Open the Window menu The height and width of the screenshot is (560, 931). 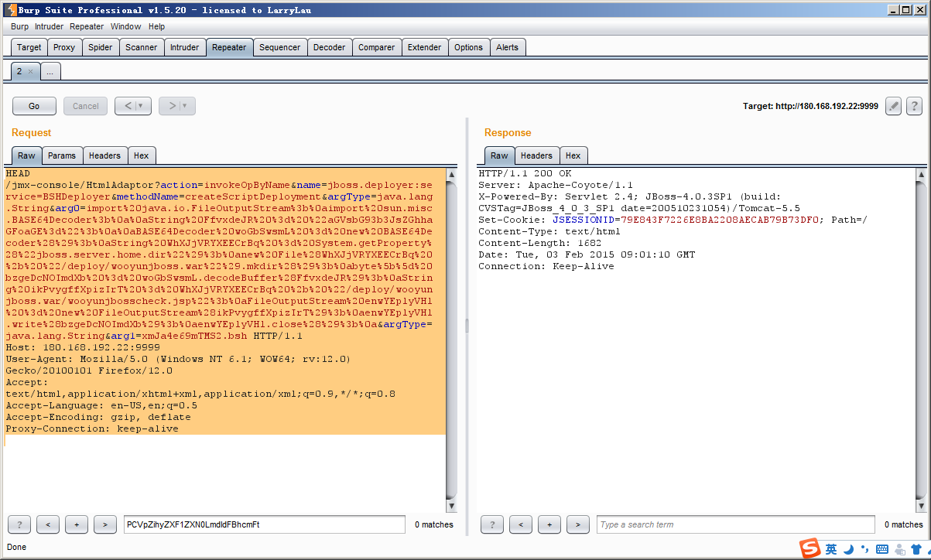click(x=125, y=26)
